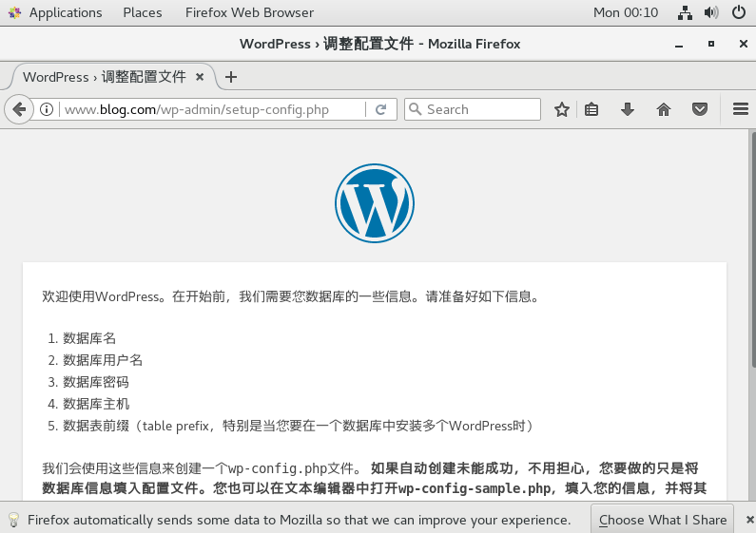This screenshot has width=756, height=533.
Task: Open a new tab with plus button
Action: pos(231,77)
